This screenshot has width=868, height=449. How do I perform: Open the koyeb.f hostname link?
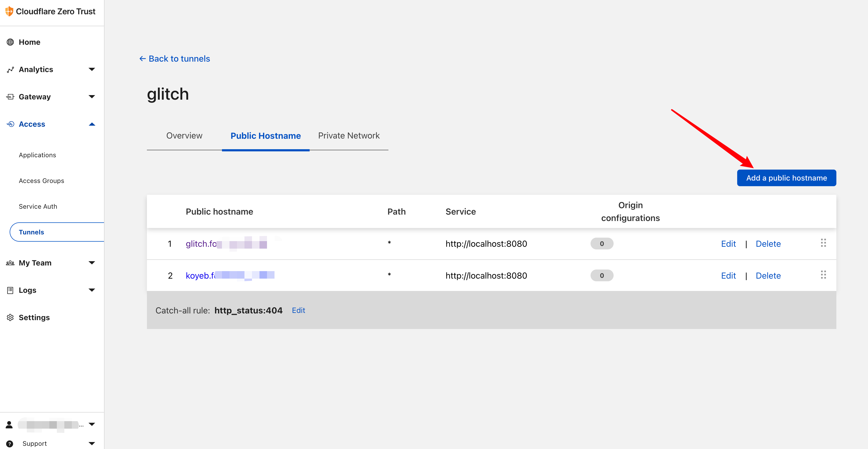pyautogui.click(x=230, y=275)
